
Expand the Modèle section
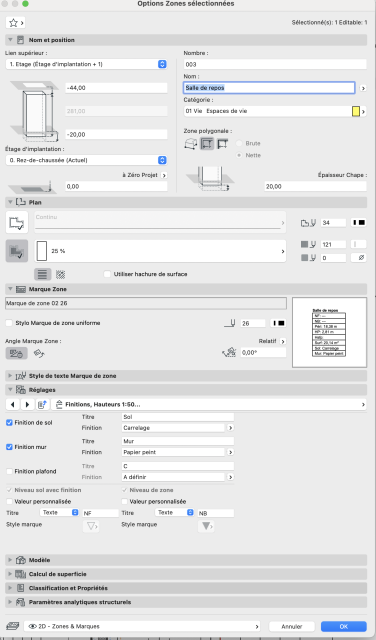point(10,560)
